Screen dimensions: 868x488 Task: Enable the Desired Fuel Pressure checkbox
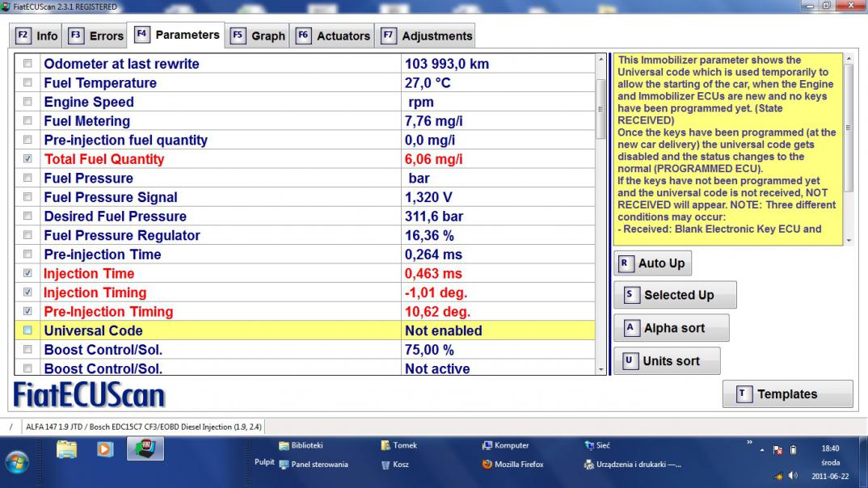tap(27, 217)
